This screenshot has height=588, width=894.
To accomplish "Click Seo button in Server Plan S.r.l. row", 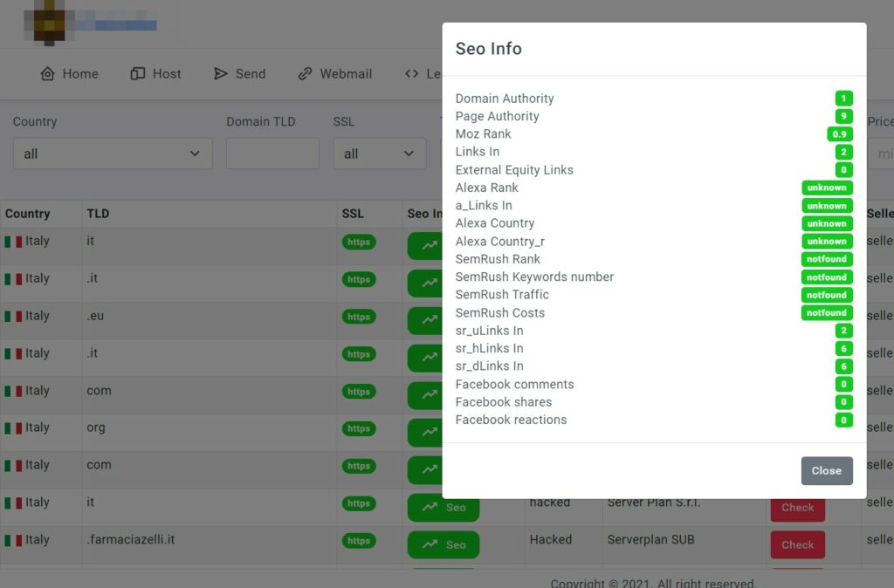I will pos(443,507).
